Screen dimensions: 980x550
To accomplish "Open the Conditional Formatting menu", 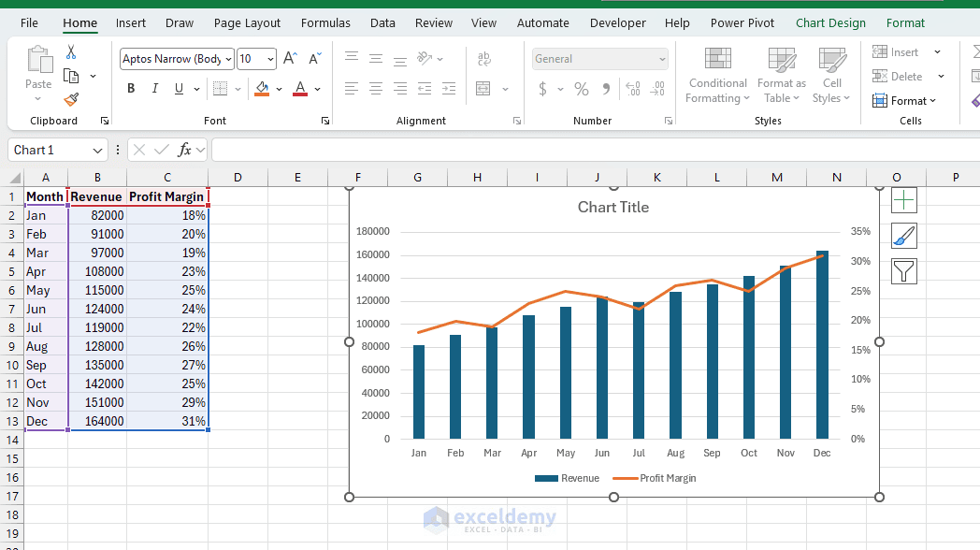I will [x=717, y=75].
